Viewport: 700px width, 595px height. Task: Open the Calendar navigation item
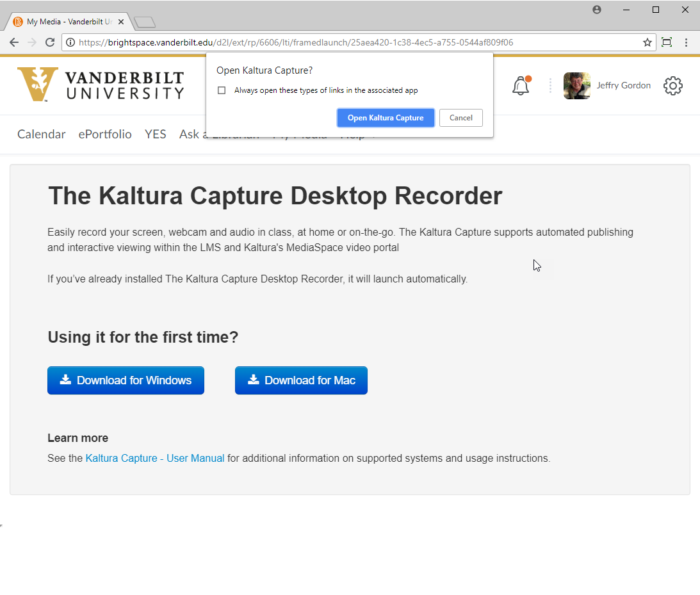41,134
